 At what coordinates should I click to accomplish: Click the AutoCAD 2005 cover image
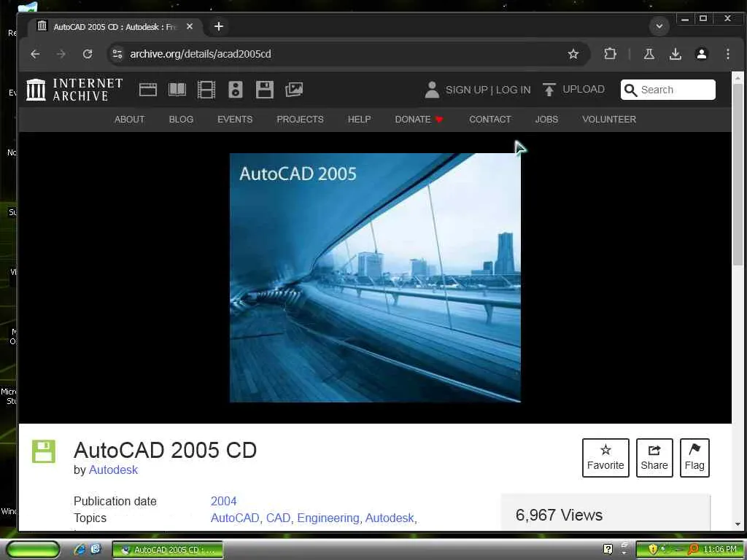click(375, 278)
